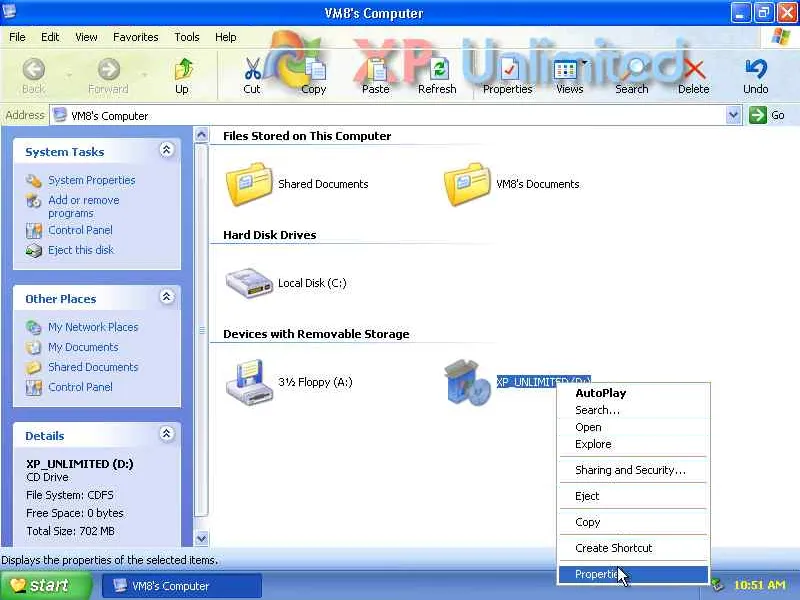Choose Sharing and Security... from context menu
This screenshot has width=800, height=600.
(633, 470)
